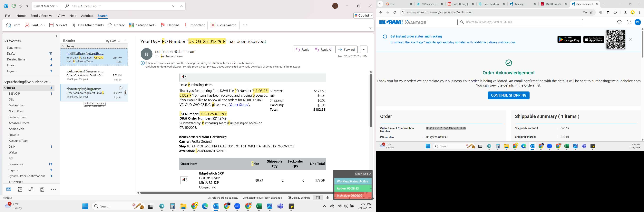This screenshot has height=212, width=644.
Task: Open the PT profile avatar on Xvantage
Action: pyautogui.click(x=638, y=22)
